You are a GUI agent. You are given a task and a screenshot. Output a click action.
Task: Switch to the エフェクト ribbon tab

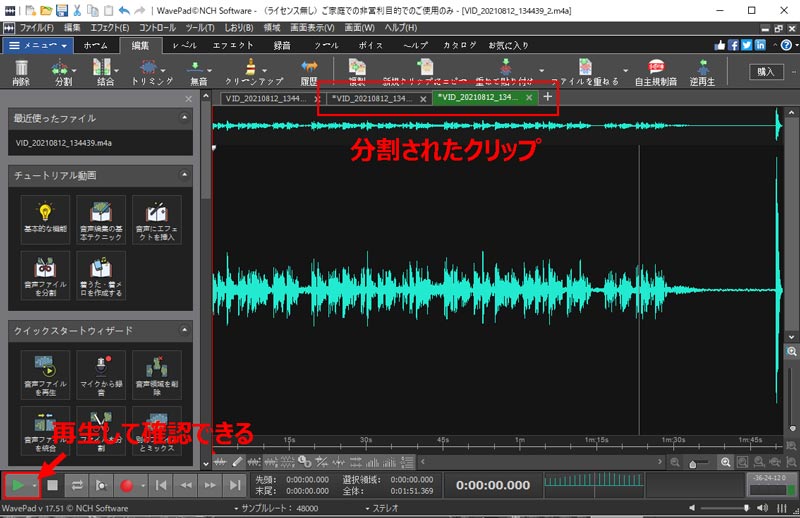tap(233, 45)
